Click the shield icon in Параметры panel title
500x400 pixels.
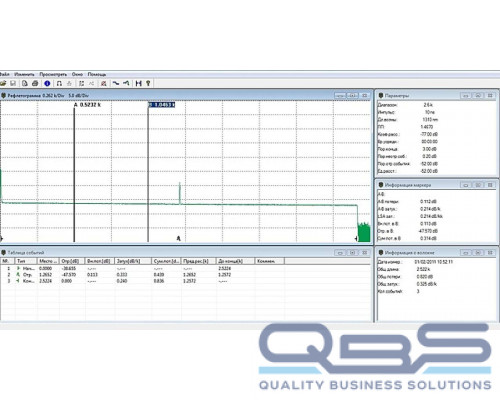coord(381,95)
